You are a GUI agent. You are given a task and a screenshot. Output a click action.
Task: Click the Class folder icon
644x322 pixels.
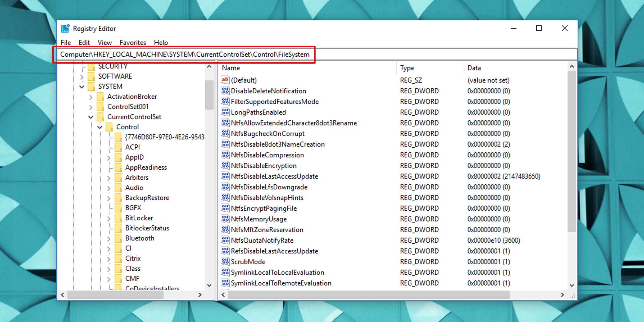tap(119, 268)
